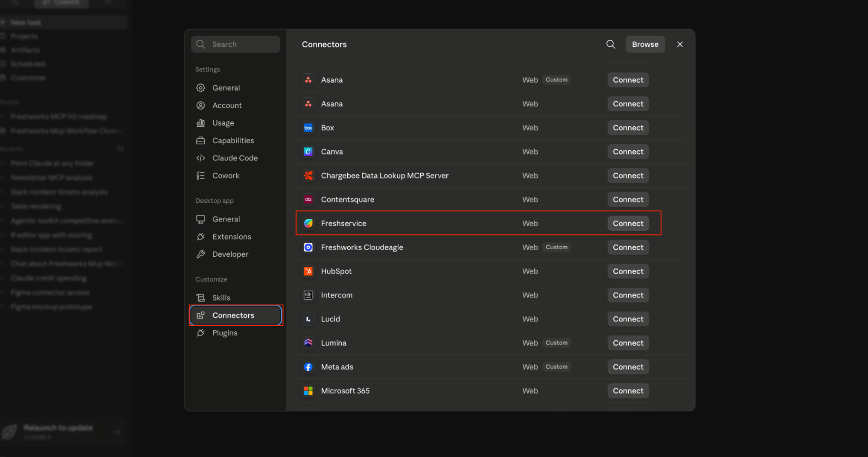
Task: Click the Custom badge on the Meta ads row
Action: 557,367
